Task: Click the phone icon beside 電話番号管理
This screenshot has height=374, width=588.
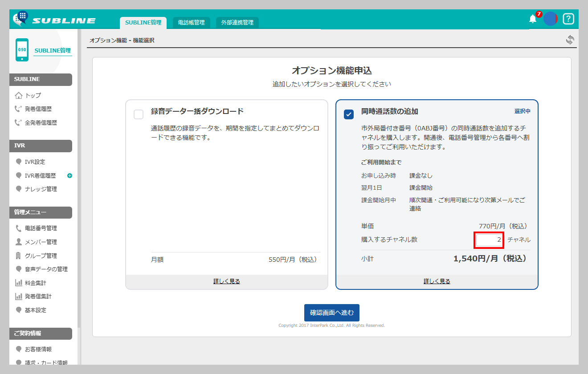Action: click(x=18, y=228)
